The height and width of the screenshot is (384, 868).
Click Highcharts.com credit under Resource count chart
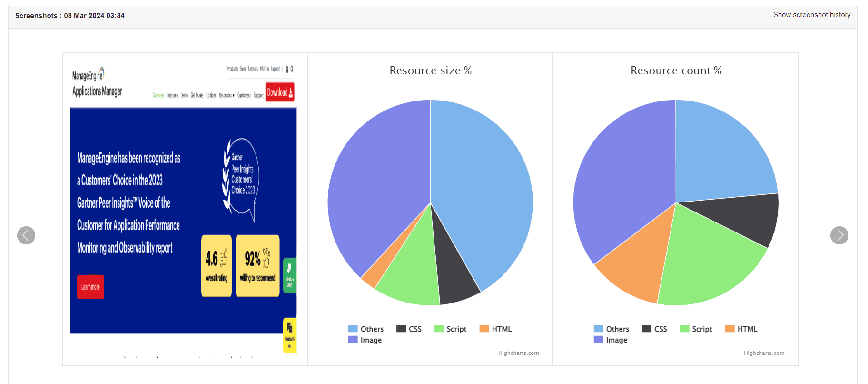click(x=764, y=353)
